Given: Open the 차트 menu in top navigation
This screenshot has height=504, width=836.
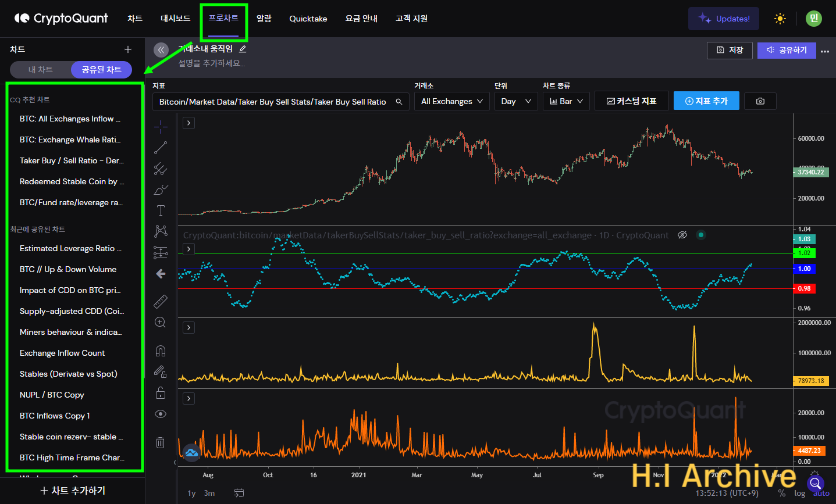Looking at the screenshot, I should tap(135, 19).
